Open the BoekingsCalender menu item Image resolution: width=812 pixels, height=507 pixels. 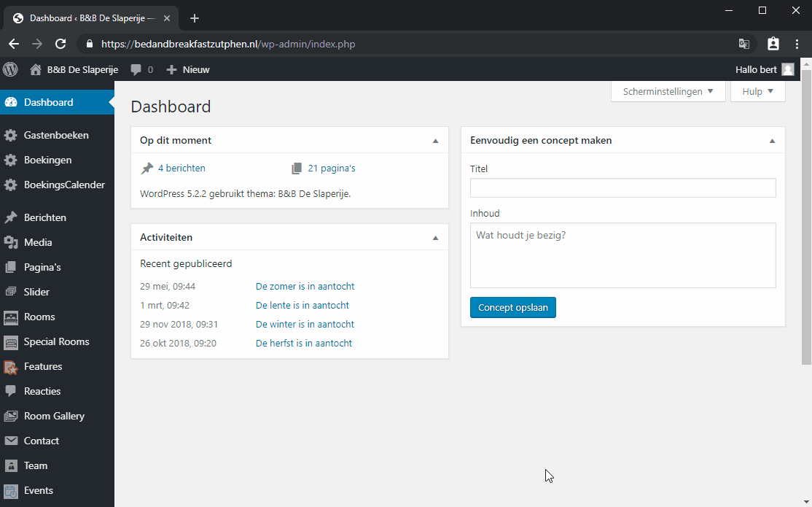[57, 185]
